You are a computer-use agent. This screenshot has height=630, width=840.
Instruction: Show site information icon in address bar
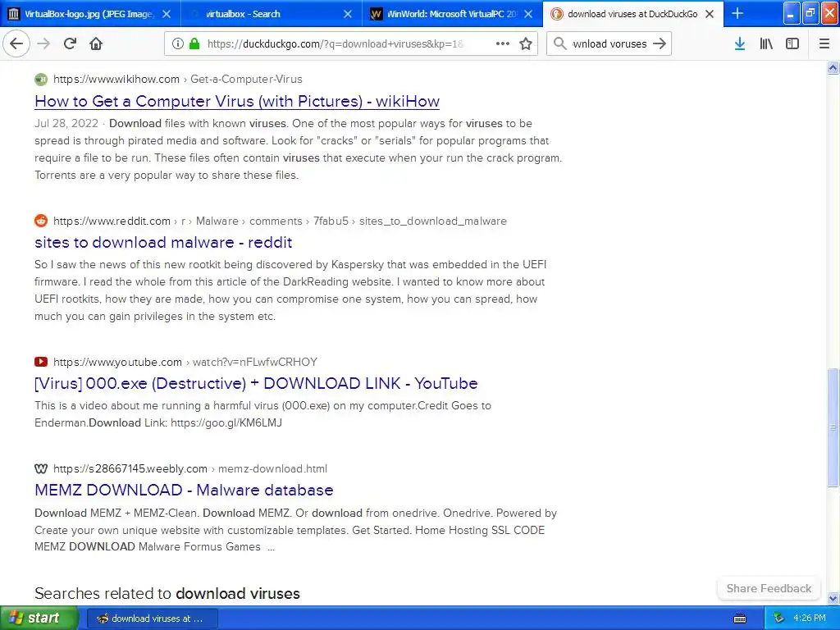[x=177, y=44]
